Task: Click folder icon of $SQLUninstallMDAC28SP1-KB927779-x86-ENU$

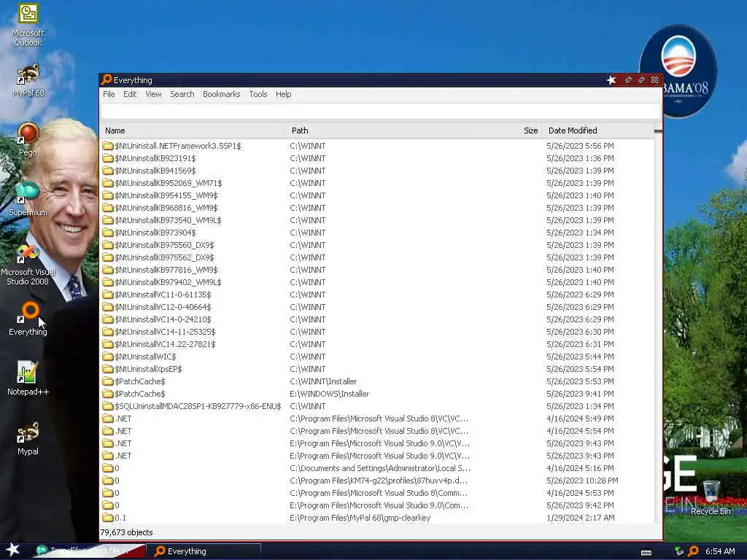Action: (108, 405)
